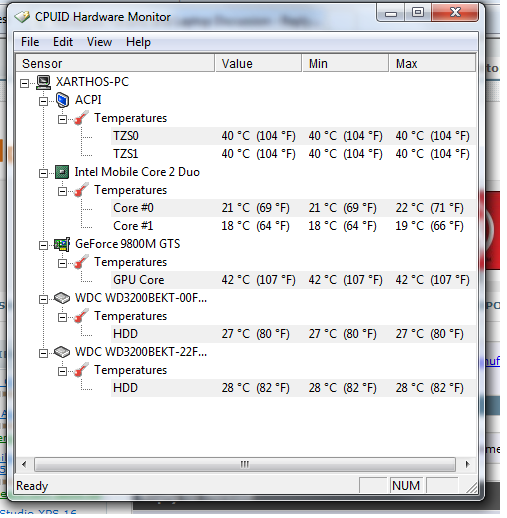
Task: Collapse the ACPI tree node
Action: click(43, 101)
